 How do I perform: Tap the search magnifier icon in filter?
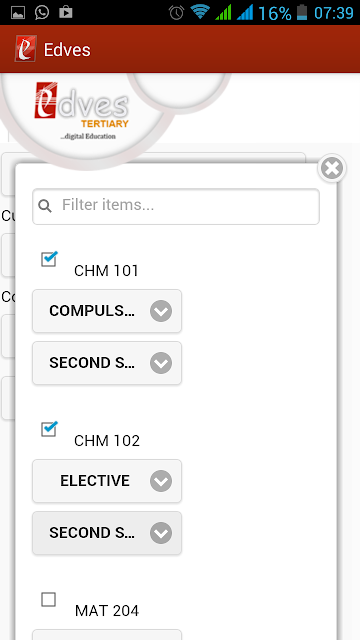45,206
